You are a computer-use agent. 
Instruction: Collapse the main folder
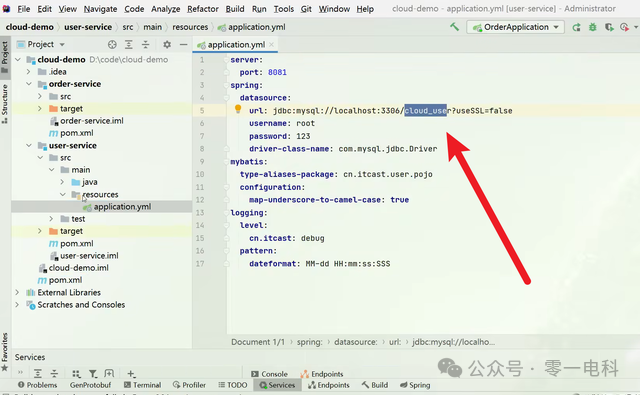(51, 170)
